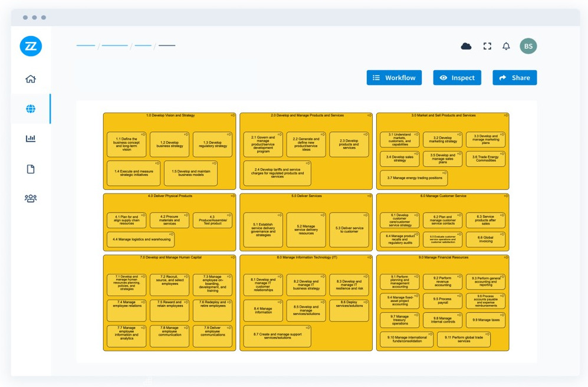
Task: Select the globe icon in sidebar
Action: coord(31,109)
